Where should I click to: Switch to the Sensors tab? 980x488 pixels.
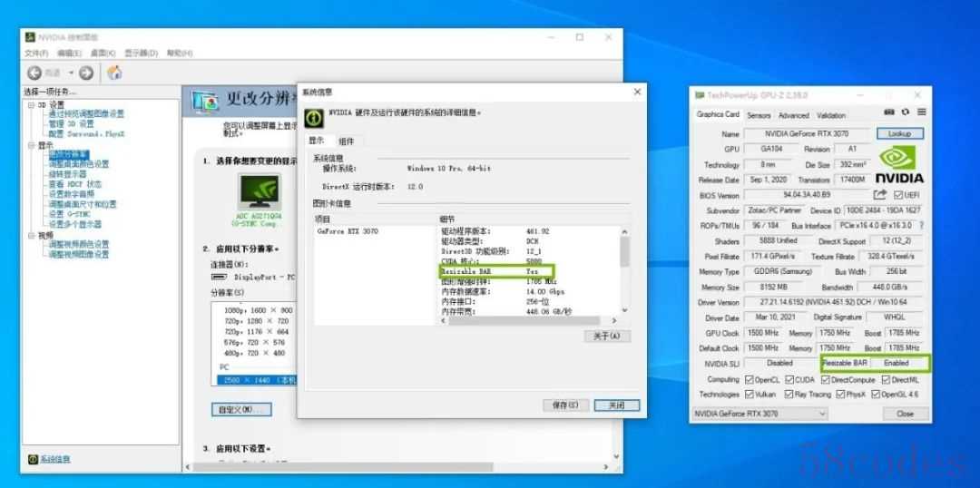click(759, 115)
